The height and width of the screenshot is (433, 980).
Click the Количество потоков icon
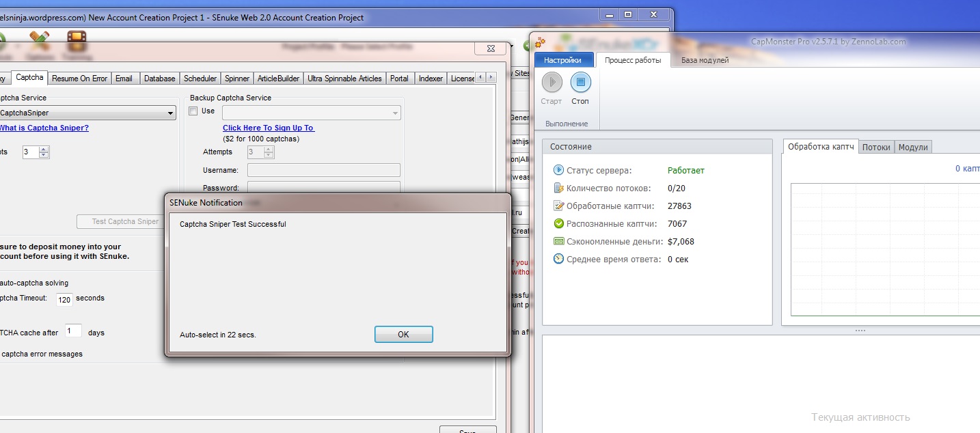click(558, 188)
